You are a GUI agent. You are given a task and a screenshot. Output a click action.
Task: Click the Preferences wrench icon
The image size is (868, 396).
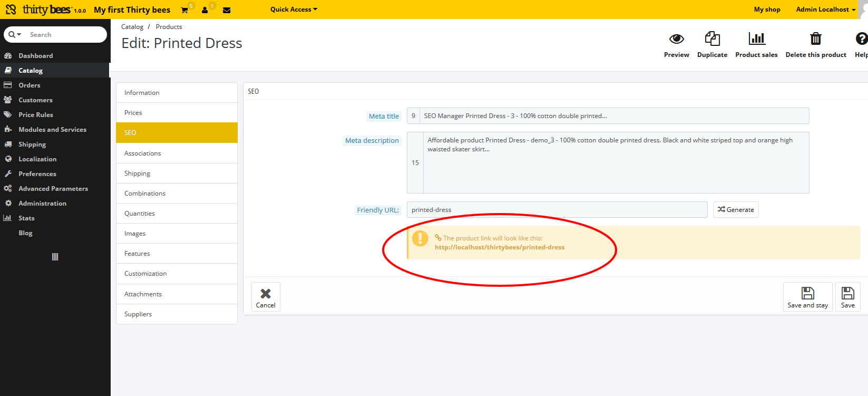(x=8, y=173)
